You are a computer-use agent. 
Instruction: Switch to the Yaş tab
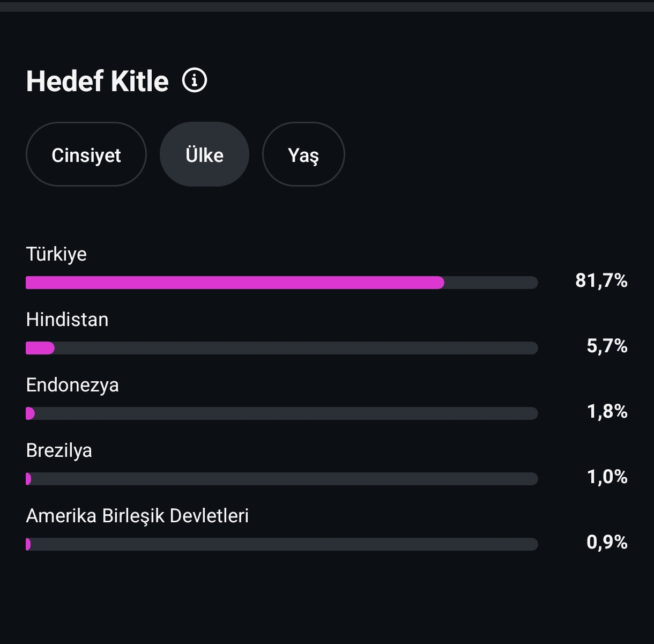click(x=303, y=154)
